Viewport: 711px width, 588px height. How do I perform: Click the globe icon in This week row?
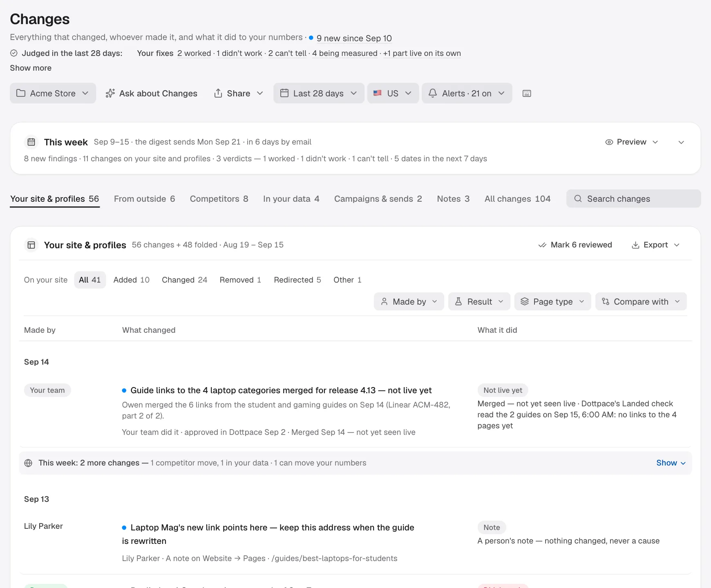(28, 463)
